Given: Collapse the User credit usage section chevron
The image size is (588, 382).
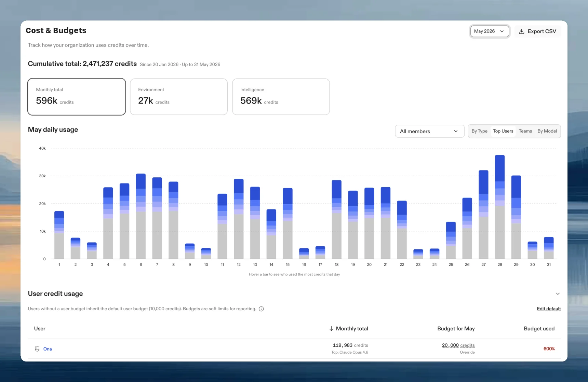Looking at the screenshot, I should coord(558,294).
